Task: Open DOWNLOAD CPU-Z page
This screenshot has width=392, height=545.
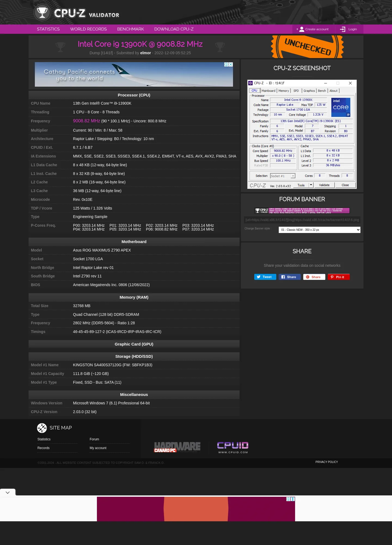Action: [174, 29]
